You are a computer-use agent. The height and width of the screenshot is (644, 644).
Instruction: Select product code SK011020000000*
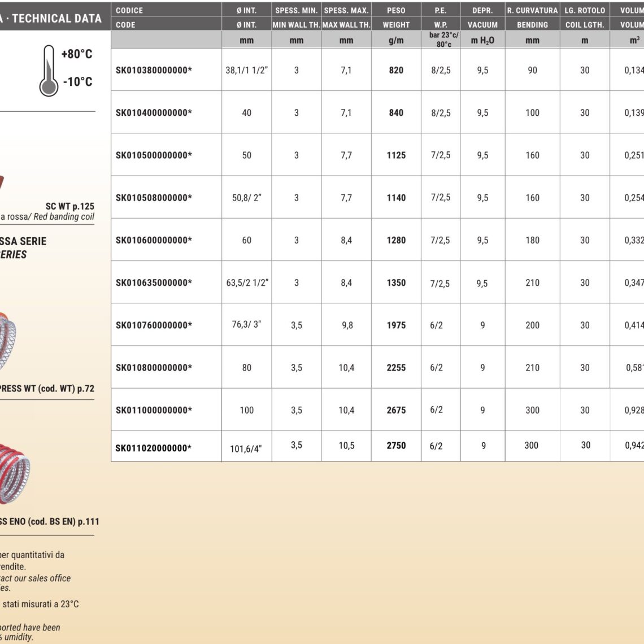[x=154, y=448]
